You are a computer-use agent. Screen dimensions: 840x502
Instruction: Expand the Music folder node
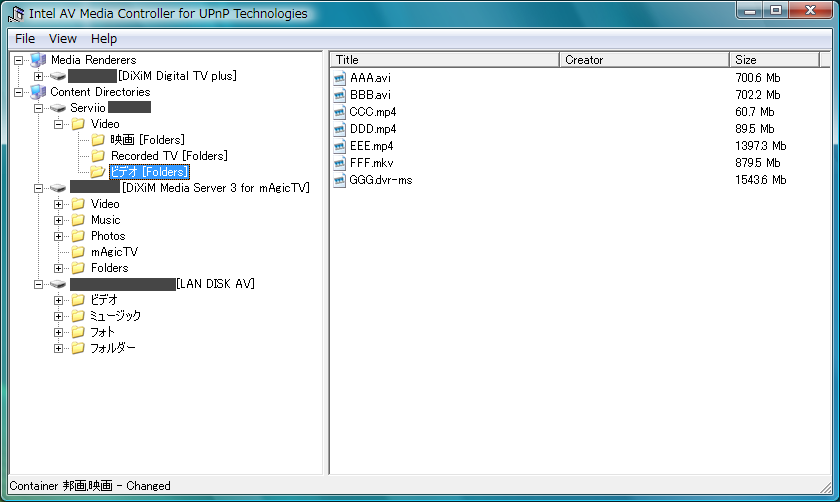tap(58, 220)
